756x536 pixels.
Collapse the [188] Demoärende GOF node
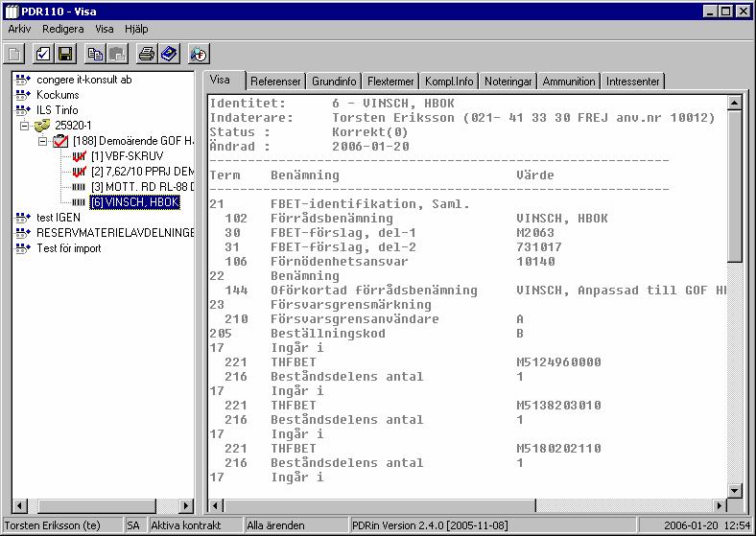(42, 141)
